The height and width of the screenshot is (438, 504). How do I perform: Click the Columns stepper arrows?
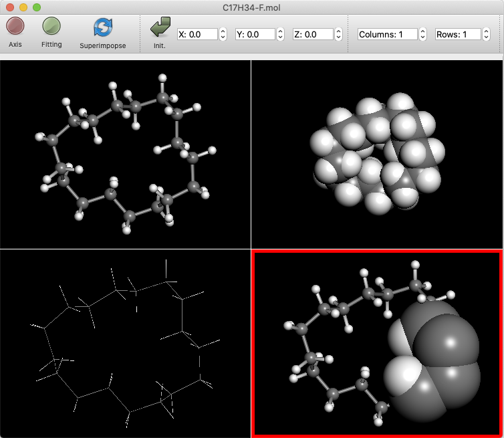click(422, 34)
